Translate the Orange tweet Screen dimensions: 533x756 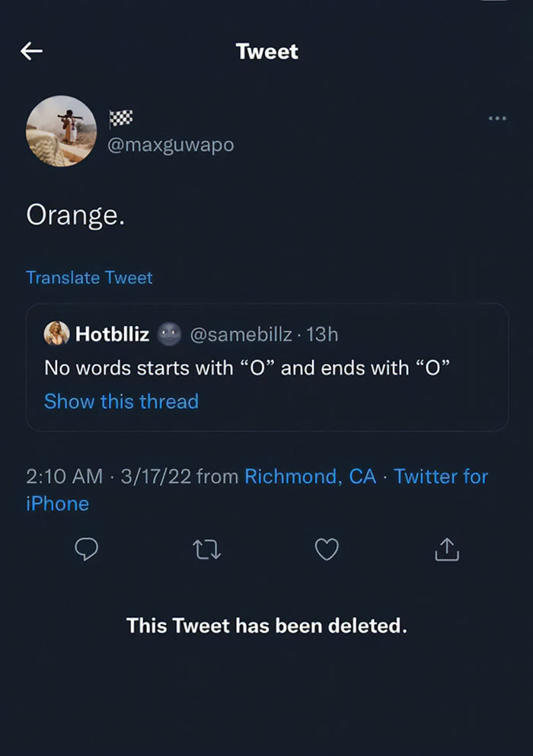coord(89,278)
